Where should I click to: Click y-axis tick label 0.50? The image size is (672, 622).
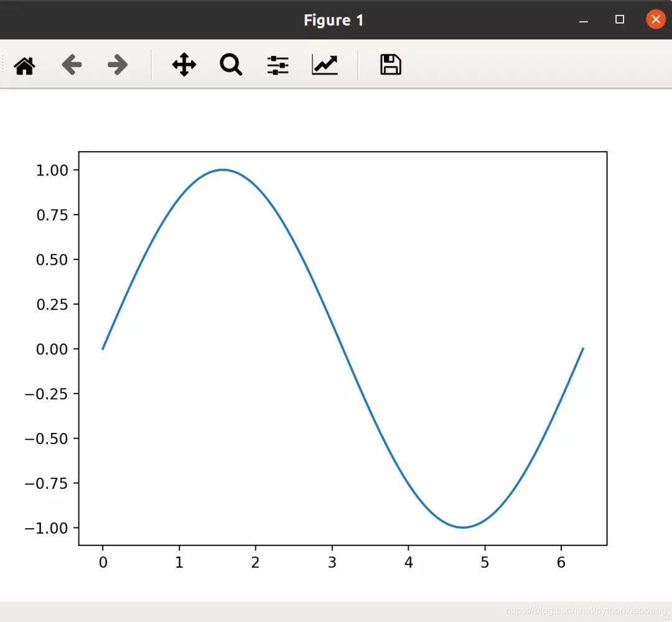(52, 259)
